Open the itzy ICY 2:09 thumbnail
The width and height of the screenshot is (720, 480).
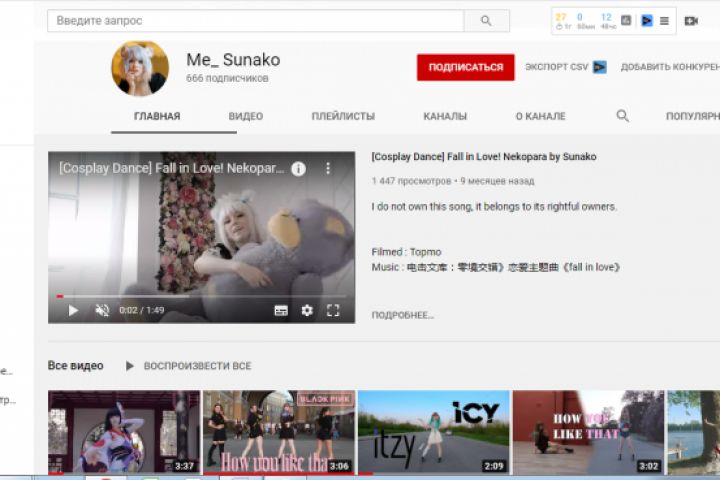coord(433,432)
